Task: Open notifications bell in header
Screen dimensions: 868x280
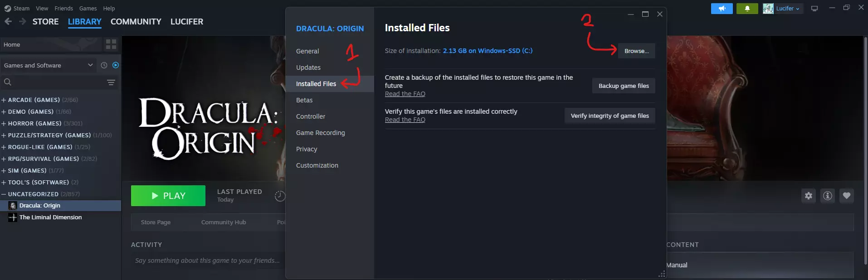Action: coord(747,9)
